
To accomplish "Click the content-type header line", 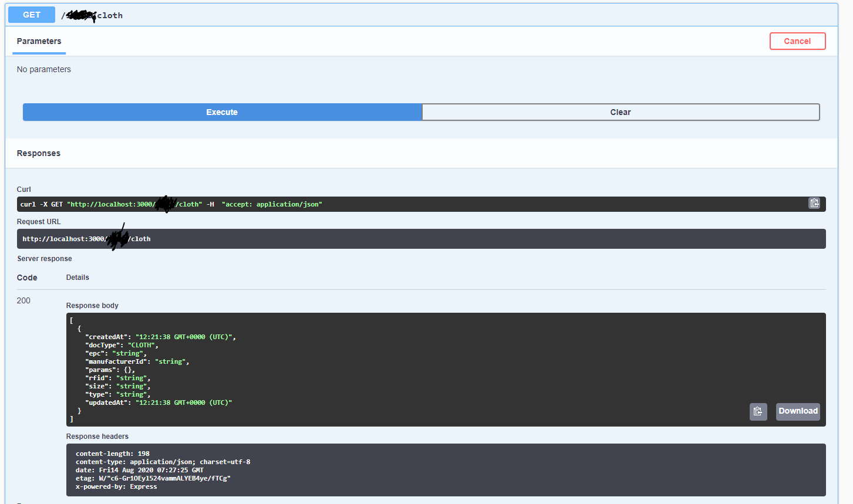I will [x=163, y=462].
